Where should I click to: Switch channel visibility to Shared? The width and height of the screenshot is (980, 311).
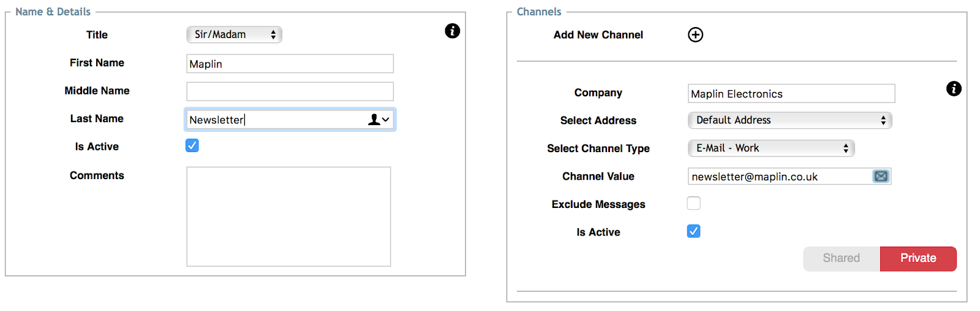coord(842,258)
